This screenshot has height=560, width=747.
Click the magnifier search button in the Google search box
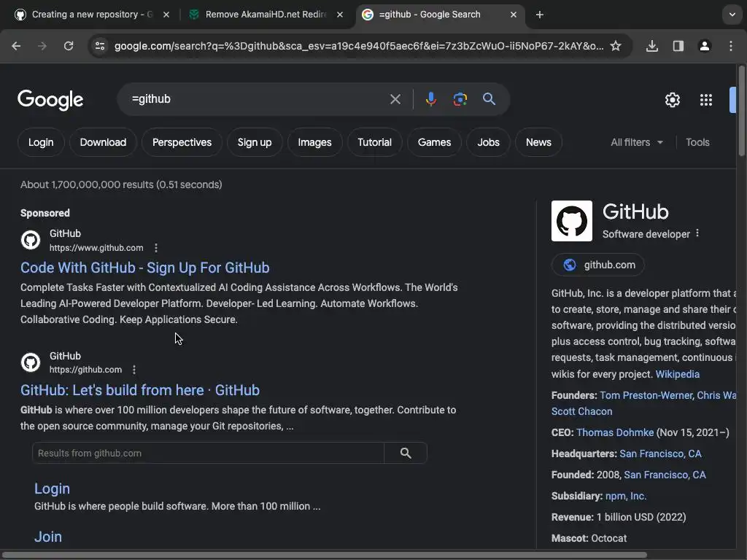coord(489,99)
